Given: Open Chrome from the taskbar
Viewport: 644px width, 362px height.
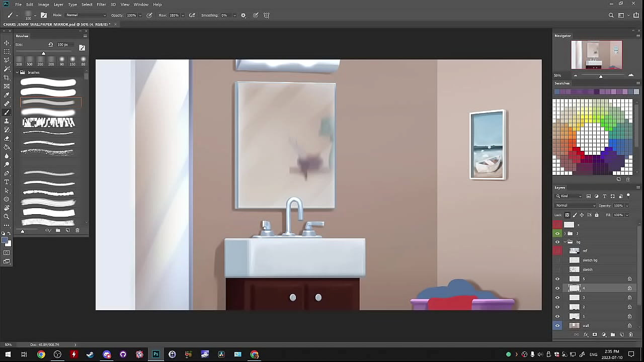Looking at the screenshot, I should pos(41,354).
